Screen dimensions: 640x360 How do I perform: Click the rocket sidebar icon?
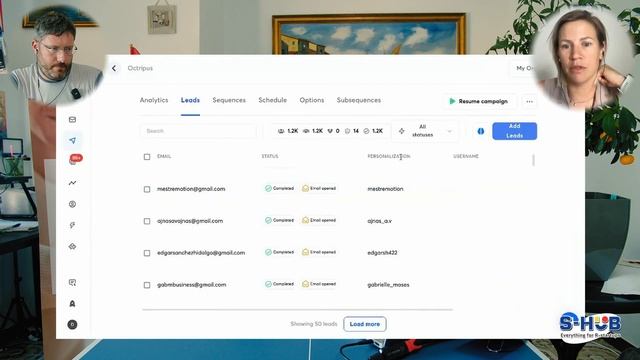(x=72, y=304)
